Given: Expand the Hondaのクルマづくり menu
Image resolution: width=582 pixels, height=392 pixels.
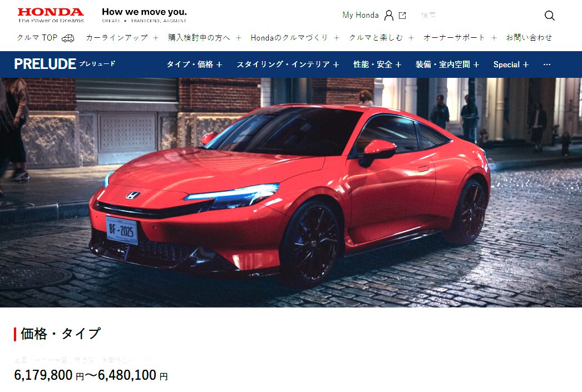Looking at the screenshot, I should click(x=295, y=37).
